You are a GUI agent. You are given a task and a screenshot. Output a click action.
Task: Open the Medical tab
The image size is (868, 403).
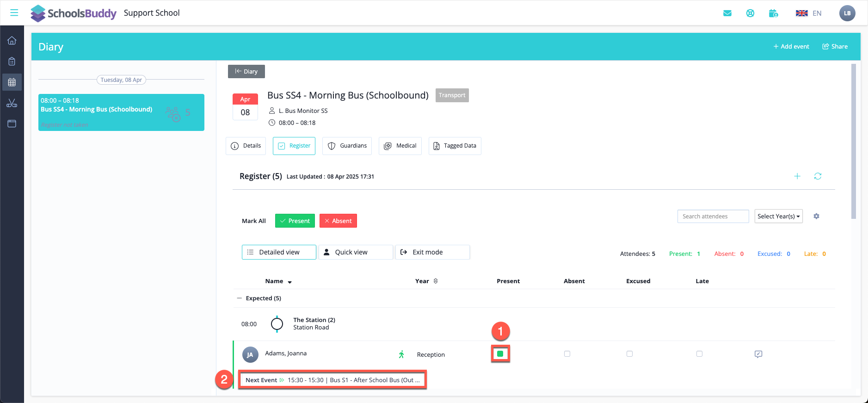(400, 146)
